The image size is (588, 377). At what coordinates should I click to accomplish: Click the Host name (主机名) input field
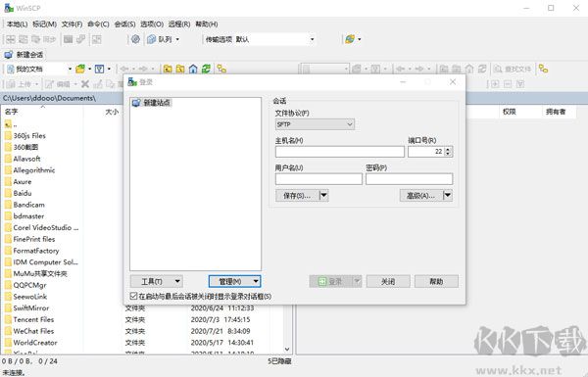(x=340, y=152)
